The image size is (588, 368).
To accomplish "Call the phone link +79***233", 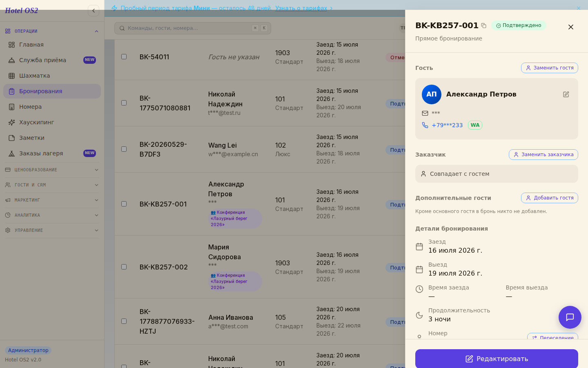I will (x=447, y=125).
